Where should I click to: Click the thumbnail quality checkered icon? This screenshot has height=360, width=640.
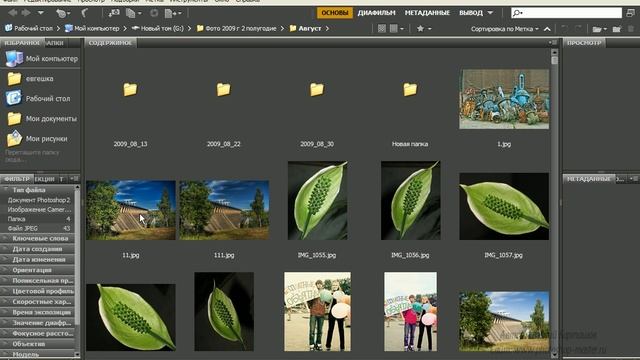click(x=382, y=29)
